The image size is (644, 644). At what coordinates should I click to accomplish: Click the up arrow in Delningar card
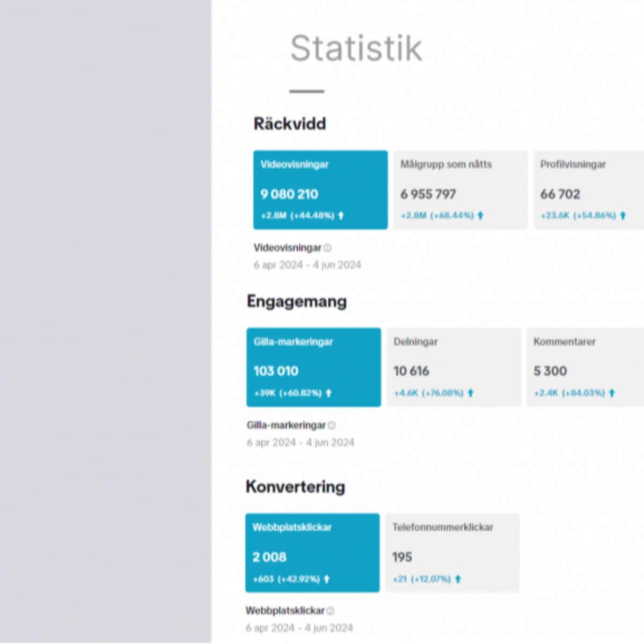pos(471,393)
